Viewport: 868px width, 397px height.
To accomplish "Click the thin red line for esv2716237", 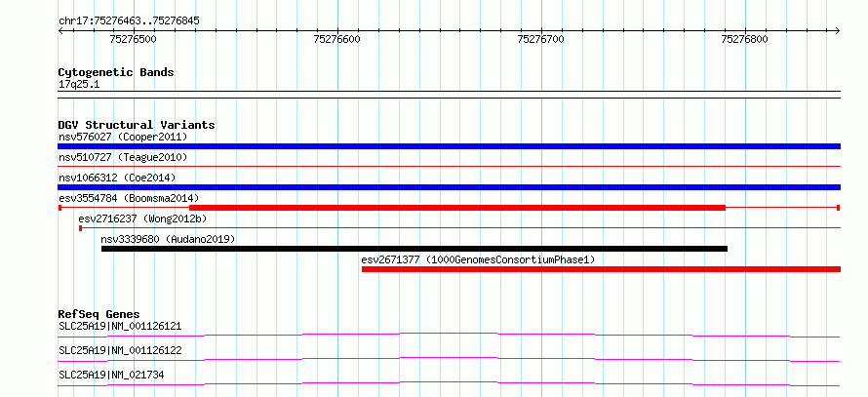I will [x=460, y=227].
